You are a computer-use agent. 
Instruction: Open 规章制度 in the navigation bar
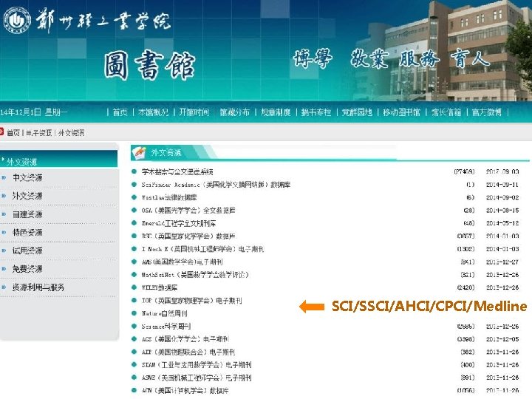(x=276, y=112)
